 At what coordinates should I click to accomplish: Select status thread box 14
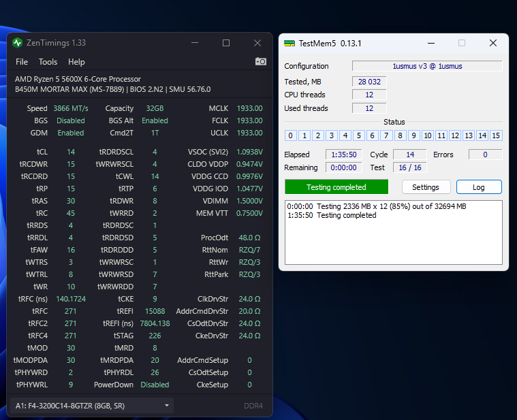click(482, 135)
